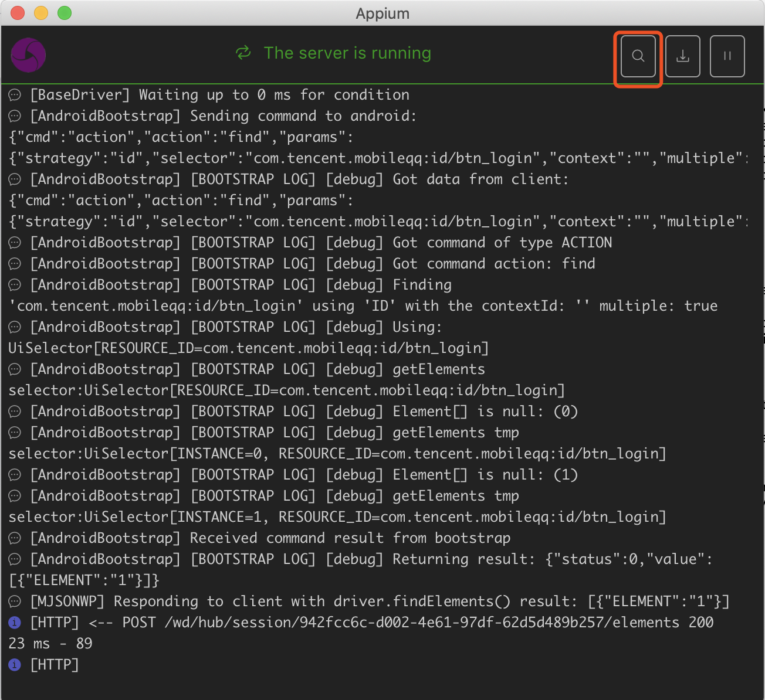Select 'Responding to client with driver.findElements()' text
Screen dimensions: 765x700
(312, 602)
